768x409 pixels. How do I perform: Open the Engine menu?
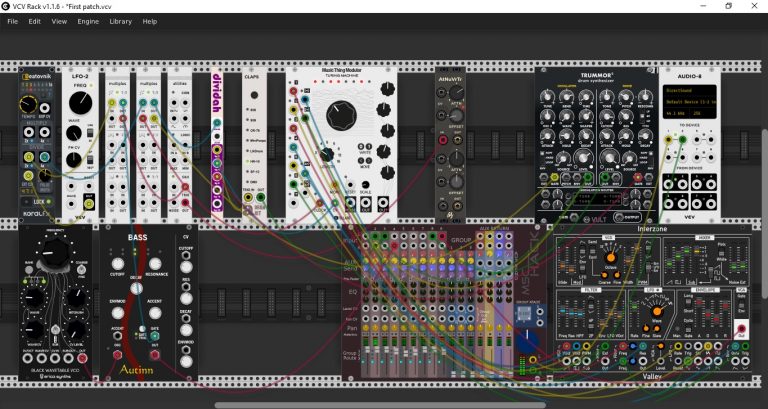click(x=88, y=21)
